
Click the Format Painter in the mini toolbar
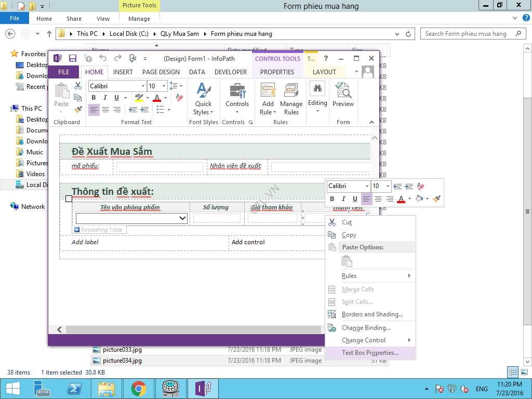tap(436, 199)
